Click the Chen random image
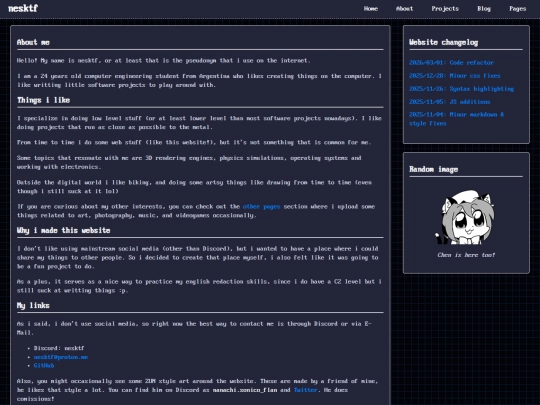540x405 pixels. (x=466, y=217)
